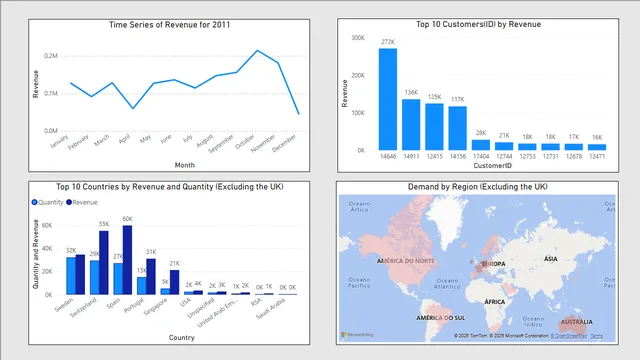The width and height of the screenshot is (640, 360).
Task: Click the 272K data label
Action: coord(388,42)
